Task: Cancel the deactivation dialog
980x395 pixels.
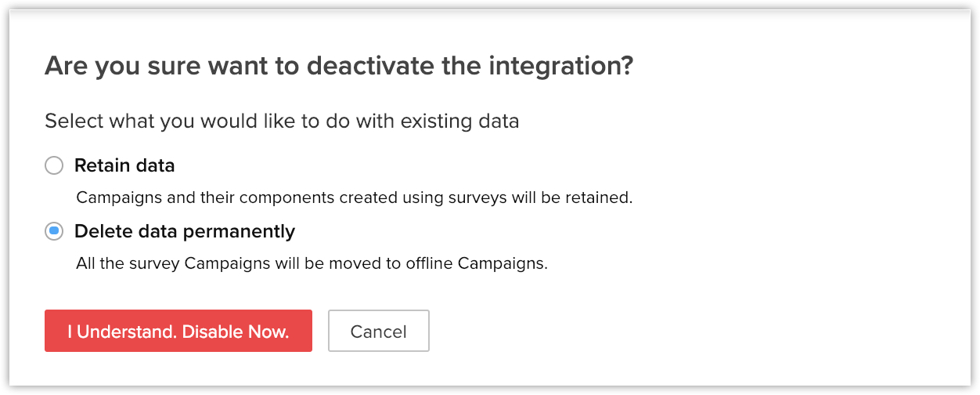Action: tap(378, 331)
